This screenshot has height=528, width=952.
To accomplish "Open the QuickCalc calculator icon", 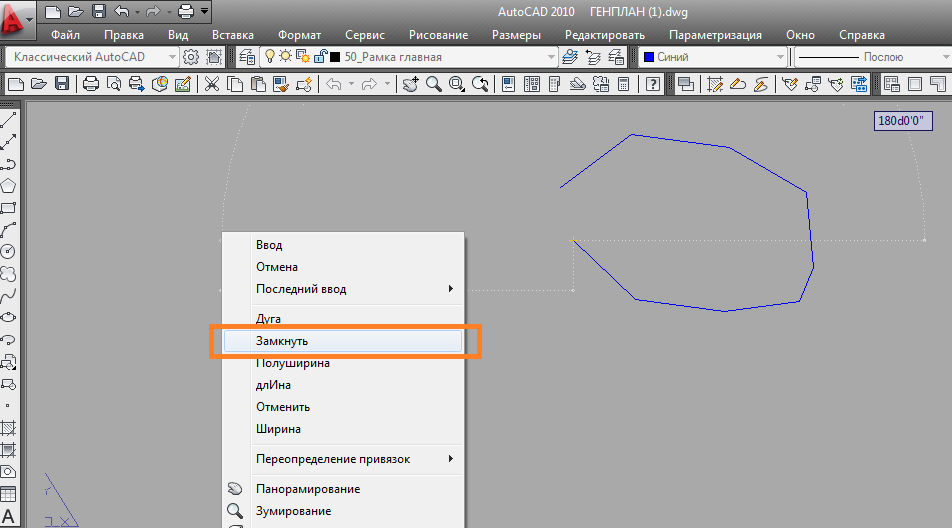I will 624,84.
